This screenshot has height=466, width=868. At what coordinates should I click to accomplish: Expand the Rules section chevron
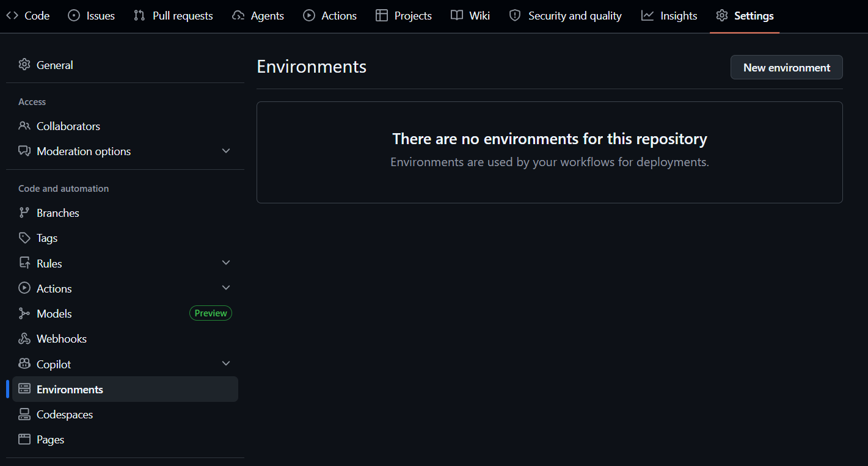226,263
